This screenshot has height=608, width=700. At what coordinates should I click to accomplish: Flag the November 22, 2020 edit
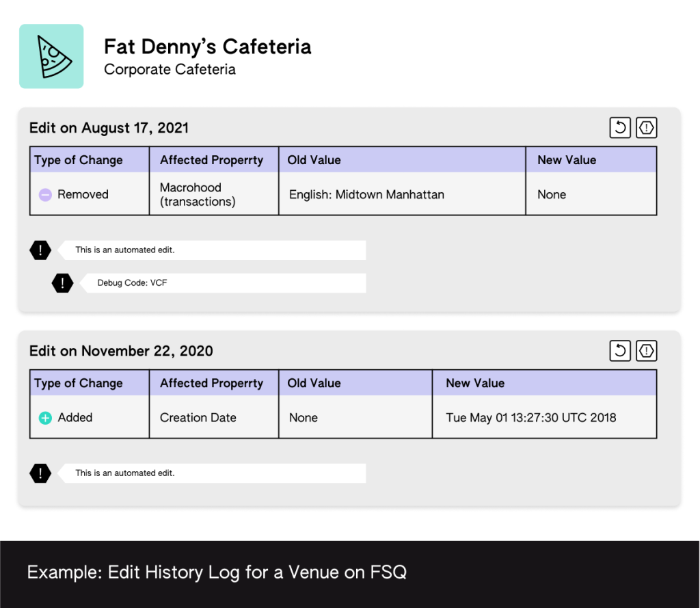click(646, 350)
